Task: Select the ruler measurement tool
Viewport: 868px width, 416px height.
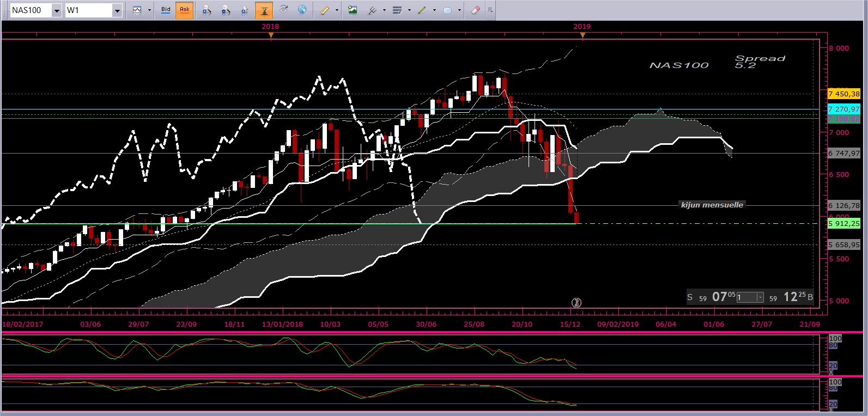Action: tap(325, 10)
